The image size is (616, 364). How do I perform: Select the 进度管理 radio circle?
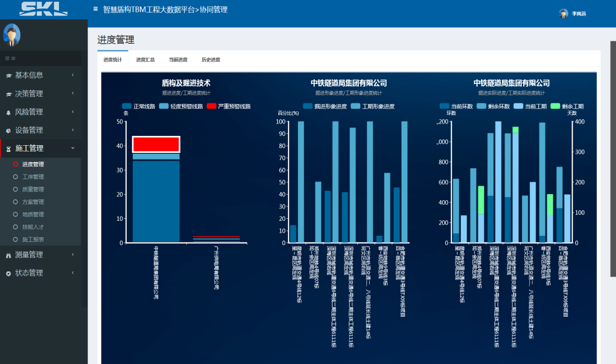coord(15,164)
